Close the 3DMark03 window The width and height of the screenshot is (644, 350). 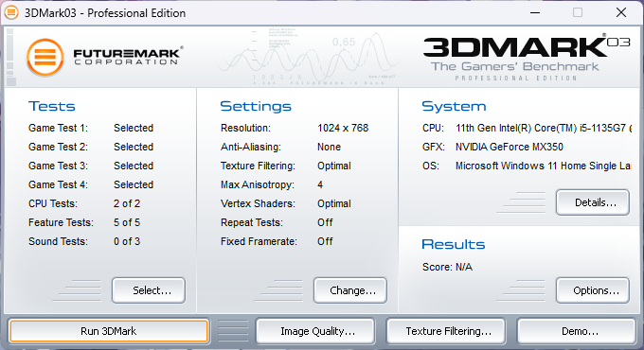pyautogui.click(x=621, y=12)
